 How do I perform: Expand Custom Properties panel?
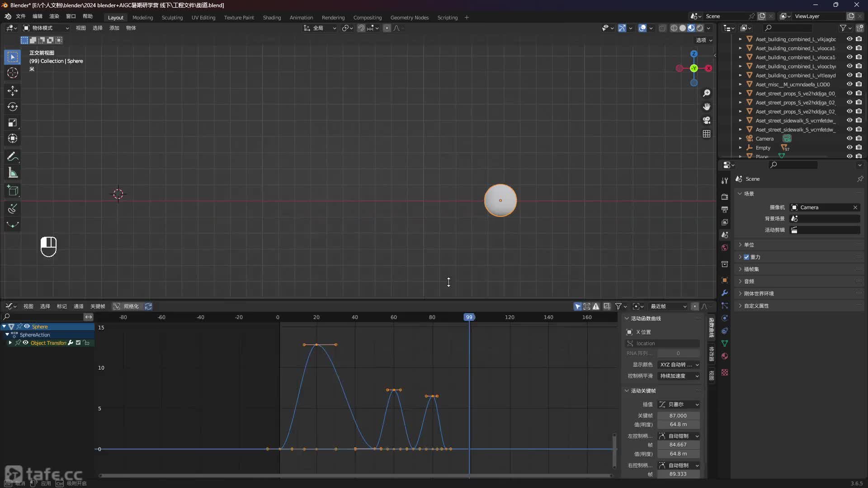pyautogui.click(x=756, y=306)
